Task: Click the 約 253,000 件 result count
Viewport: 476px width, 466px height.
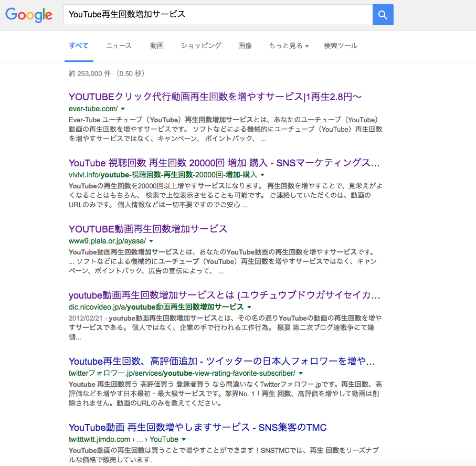Action: pyautogui.click(x=90, y=74)
